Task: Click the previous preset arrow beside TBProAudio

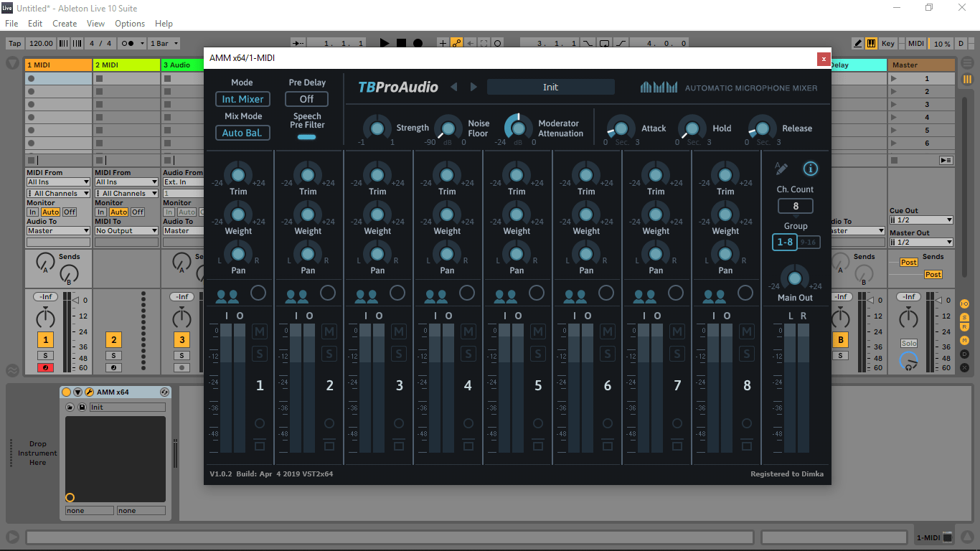Action: 453,88
